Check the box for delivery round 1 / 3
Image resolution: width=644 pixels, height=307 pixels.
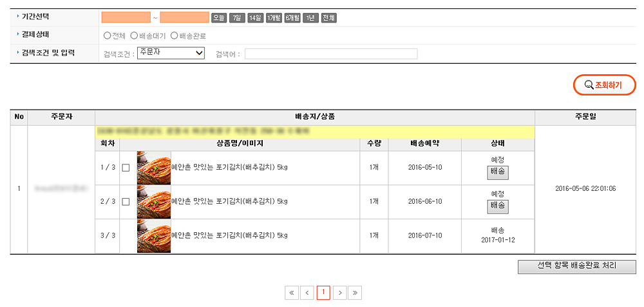[126, 168]
